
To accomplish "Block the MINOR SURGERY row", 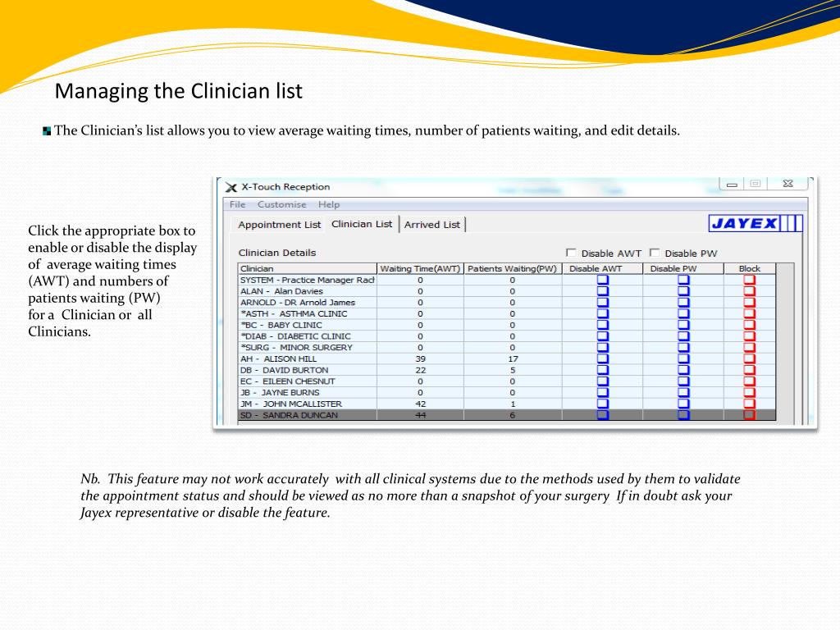I will coord(749,347).
